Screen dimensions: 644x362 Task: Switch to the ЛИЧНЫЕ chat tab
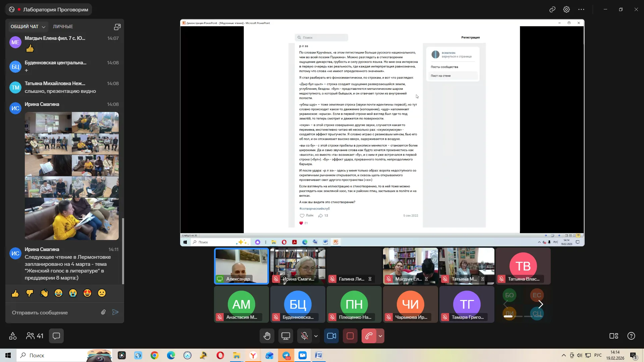tap(63, 26)
